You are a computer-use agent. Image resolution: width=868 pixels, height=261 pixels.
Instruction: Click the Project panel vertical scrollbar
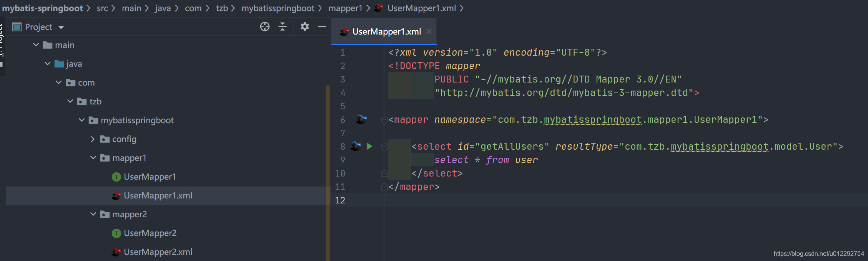[x=328, y=173]
